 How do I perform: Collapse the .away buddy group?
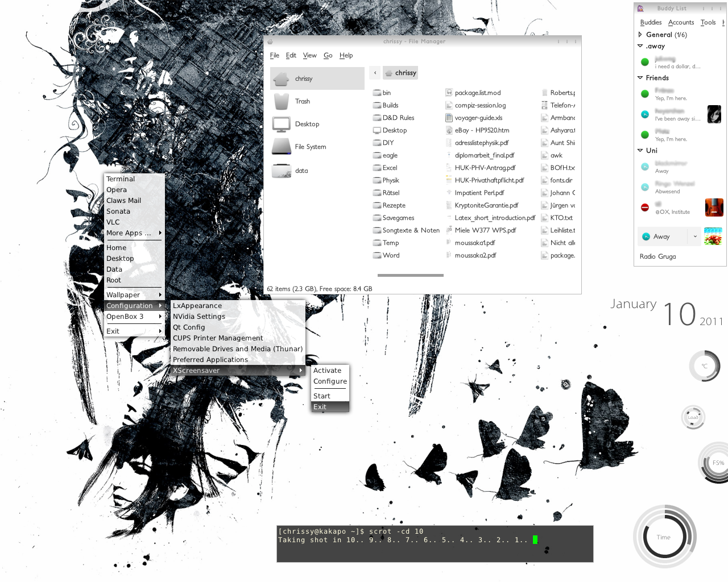click(x=640, y=46)
